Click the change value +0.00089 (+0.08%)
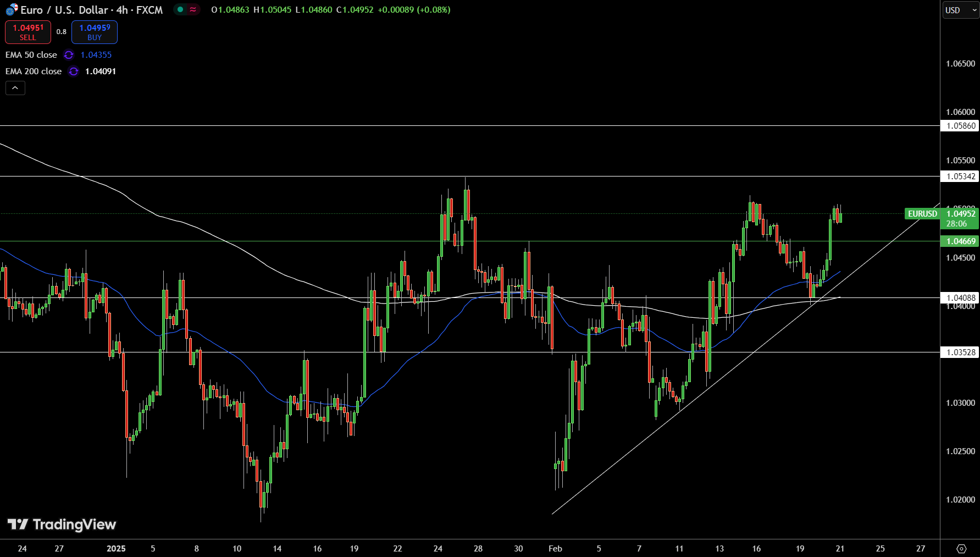Image resolution: width=980 pixels, height=557 pixels. (x=414, y=10)
